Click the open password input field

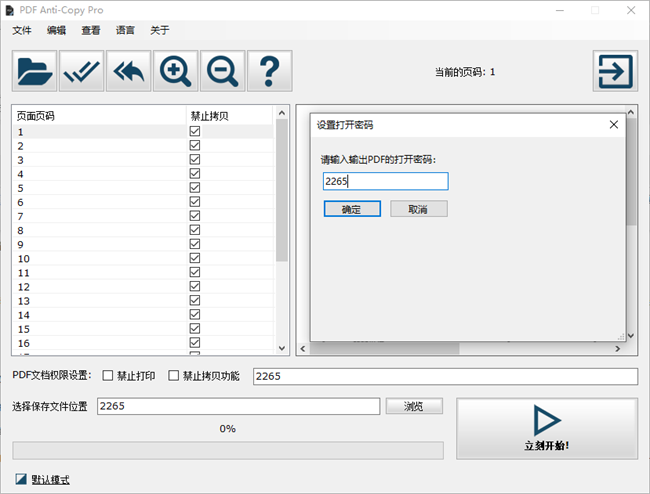pyautogui.click(x=385, y=181)
